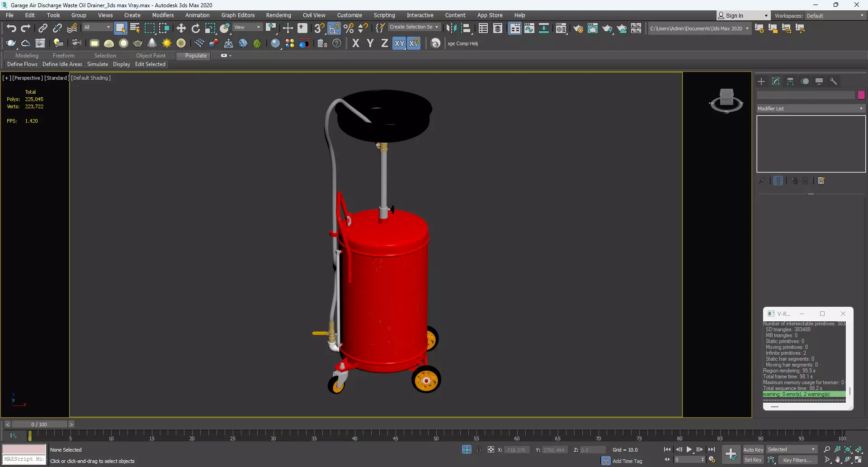Screen dimensions: 868x467
Task: Click Add Time Tag label
Action: (x=627, y=461)
